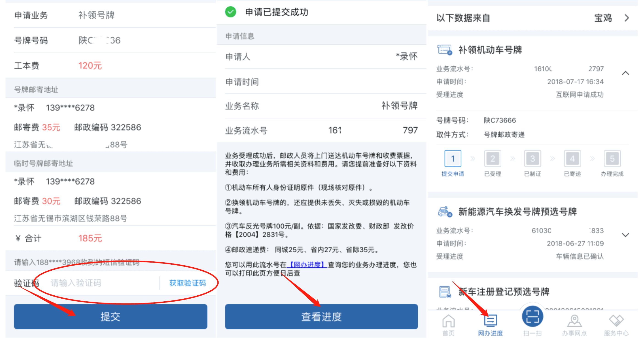Tap the 补领机动车号牌 license plate icon
The image size is (644, 339).
pos(444,50)
